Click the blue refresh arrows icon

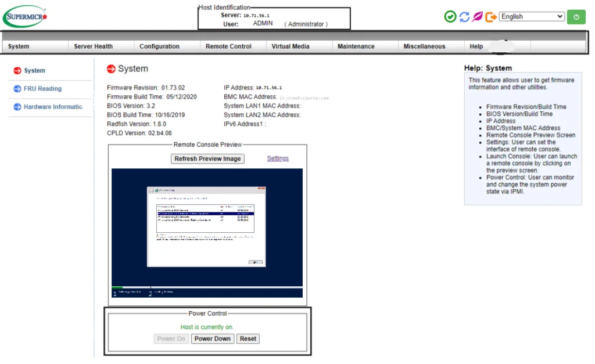coord(464,17)
